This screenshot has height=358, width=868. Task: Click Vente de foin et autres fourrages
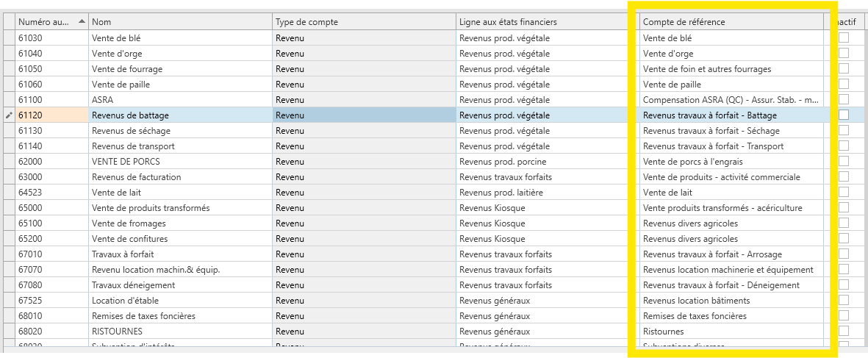coord(731,69)
